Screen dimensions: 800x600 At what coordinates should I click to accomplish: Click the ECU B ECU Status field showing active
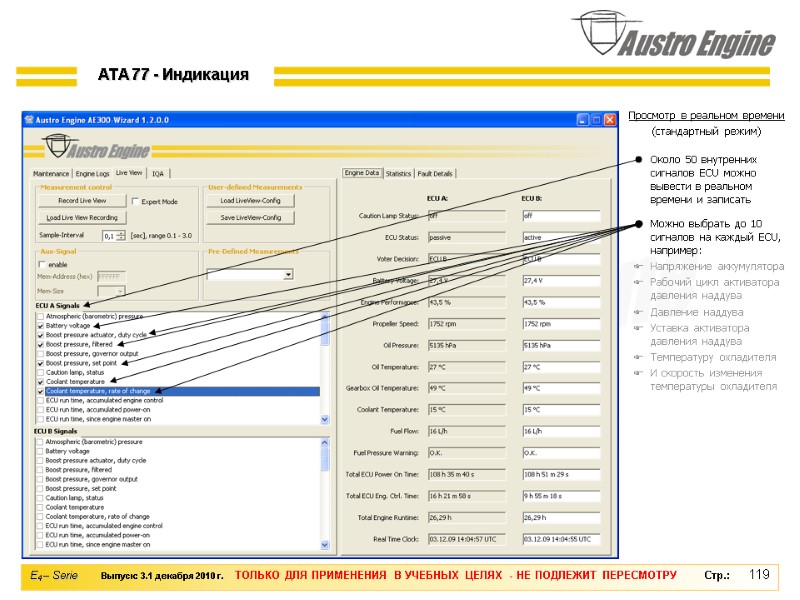click(561, 237)
